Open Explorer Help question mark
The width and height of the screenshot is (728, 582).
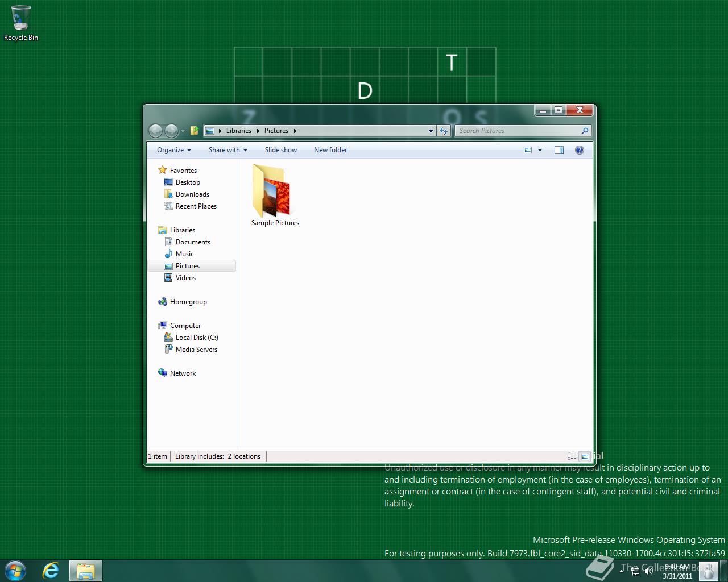(x=580, y=150)
